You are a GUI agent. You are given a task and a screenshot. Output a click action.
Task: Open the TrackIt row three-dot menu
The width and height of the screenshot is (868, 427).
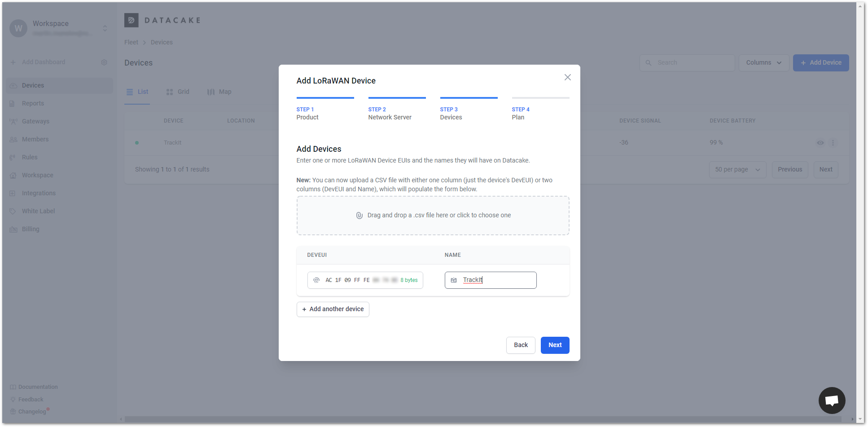(x=833, y=143)
